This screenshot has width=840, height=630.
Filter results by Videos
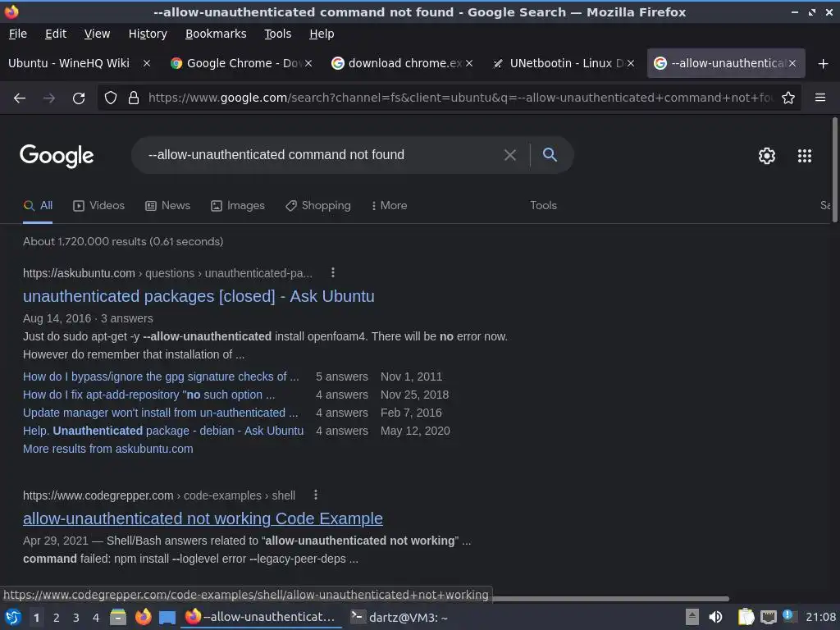[x=98, y=206]
